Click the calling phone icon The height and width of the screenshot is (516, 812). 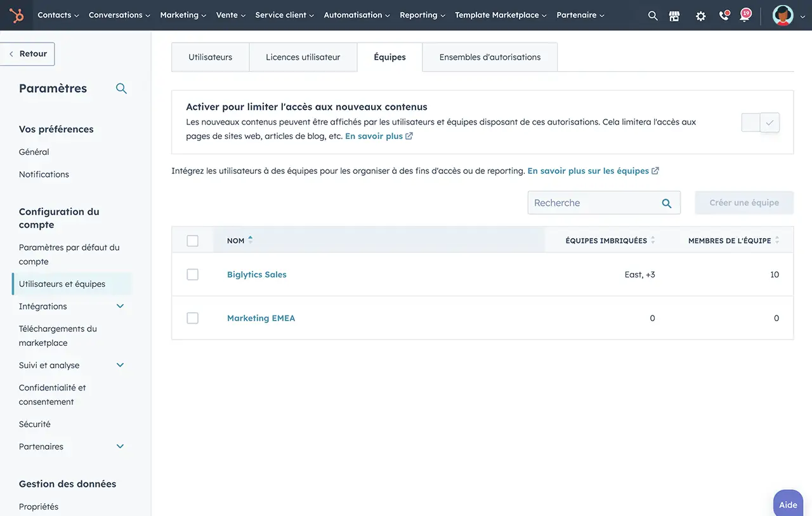723,16
